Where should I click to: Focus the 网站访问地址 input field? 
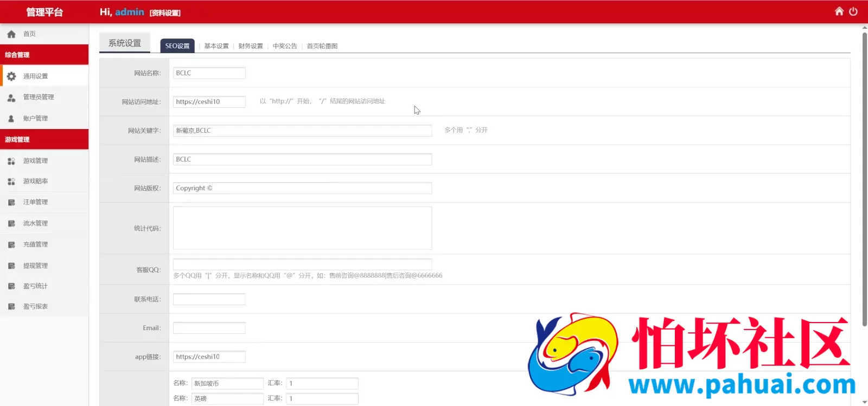pos(209,102)
